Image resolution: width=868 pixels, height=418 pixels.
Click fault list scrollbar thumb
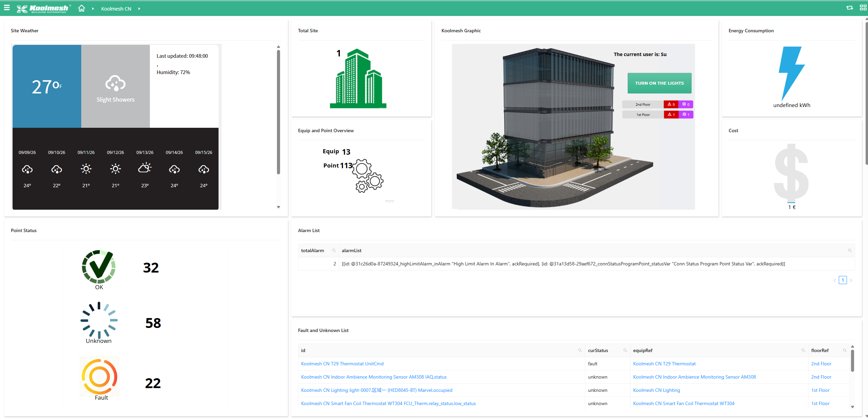click(852, 361)
